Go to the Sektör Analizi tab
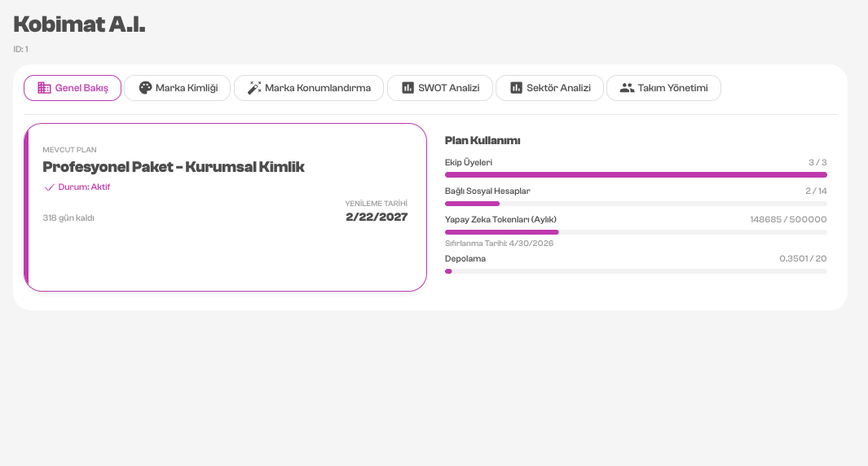Screen dimensions: 868x466 pyautogui.click(x=549, y=88)
